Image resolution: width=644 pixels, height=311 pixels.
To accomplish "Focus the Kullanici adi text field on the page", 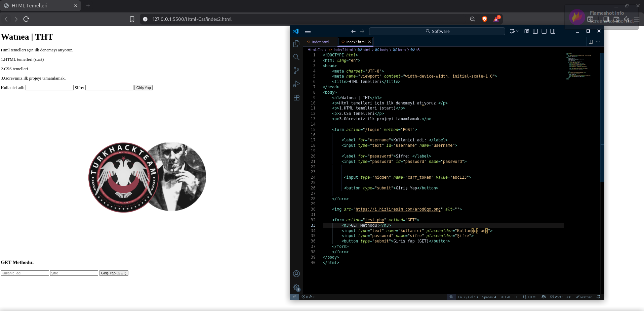I will (x=49, y=88).
